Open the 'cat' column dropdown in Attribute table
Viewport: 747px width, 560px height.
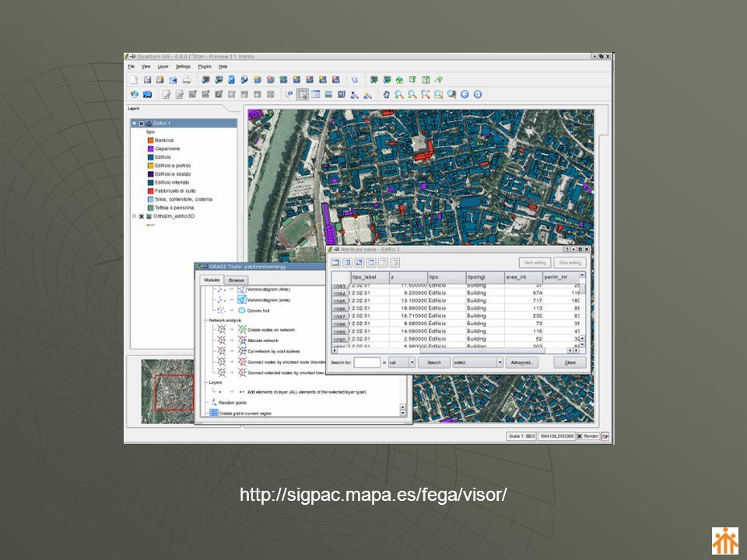412,362
